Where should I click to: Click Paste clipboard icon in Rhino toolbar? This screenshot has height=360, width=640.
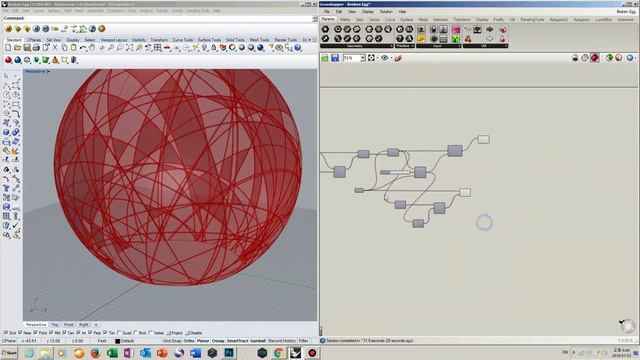click(73, 48)
